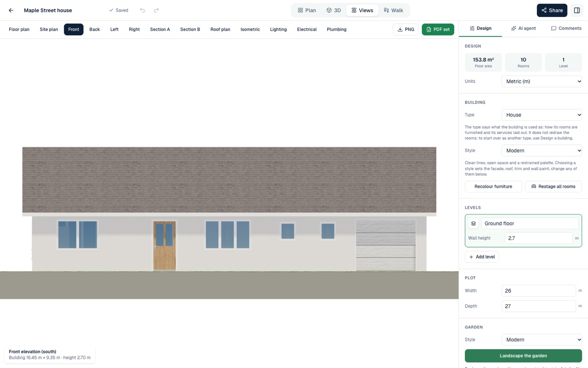Open the Share dialog
The width and height of the screenshot is (588, 368).
coord(552,10)
